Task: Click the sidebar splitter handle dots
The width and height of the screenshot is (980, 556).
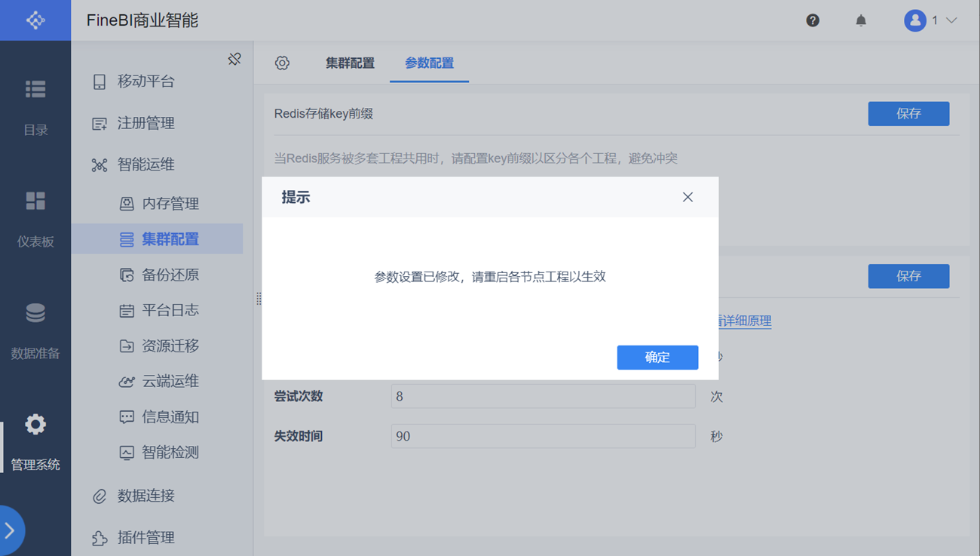Action: [x=259, y=299]
